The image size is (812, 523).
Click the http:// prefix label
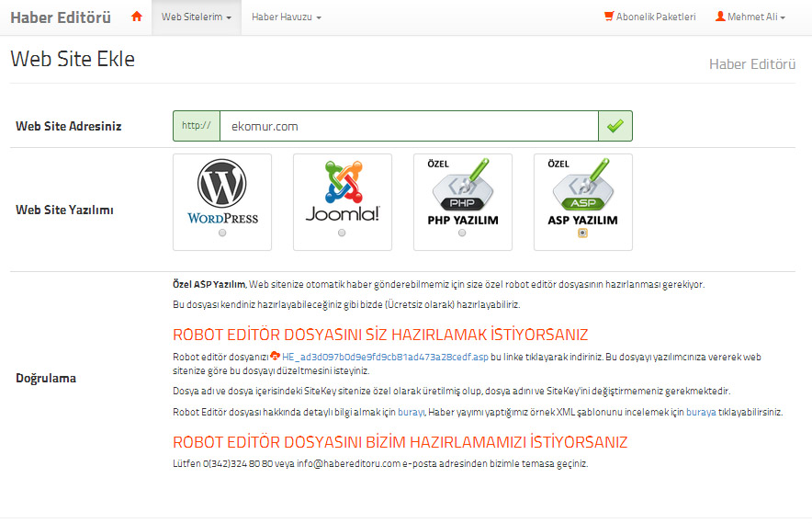click(x=197, y=126)
